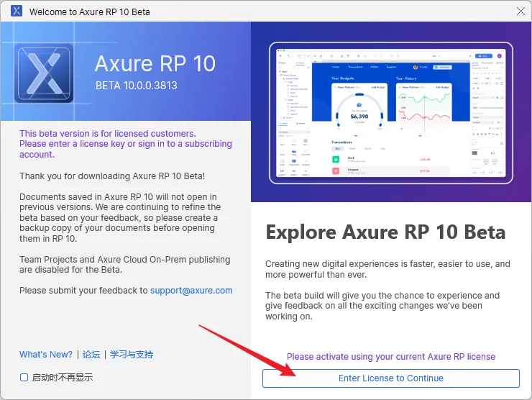Click the large Axure RP 10 logo
The image size is (532, 400).
(44, 73)
